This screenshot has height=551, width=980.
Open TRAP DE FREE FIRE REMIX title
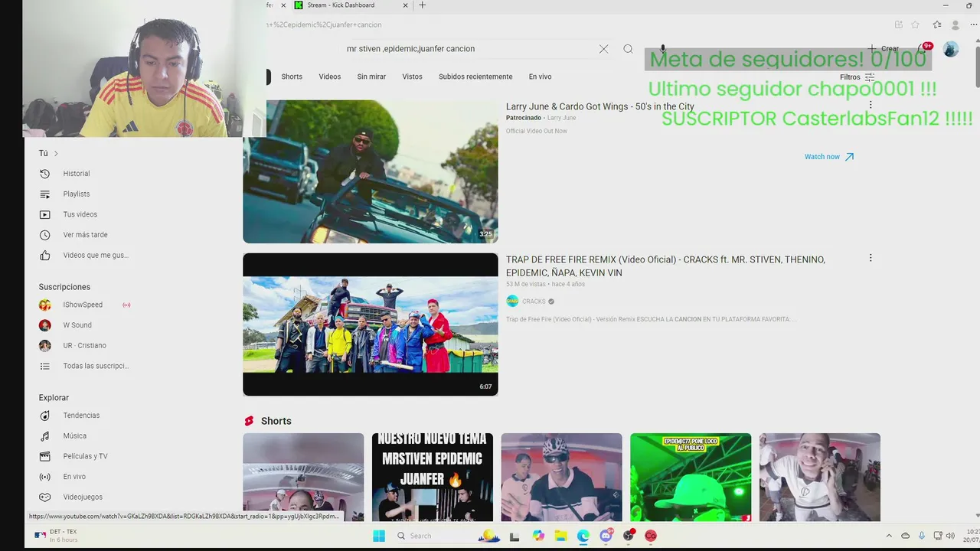[x=665, y=266]
